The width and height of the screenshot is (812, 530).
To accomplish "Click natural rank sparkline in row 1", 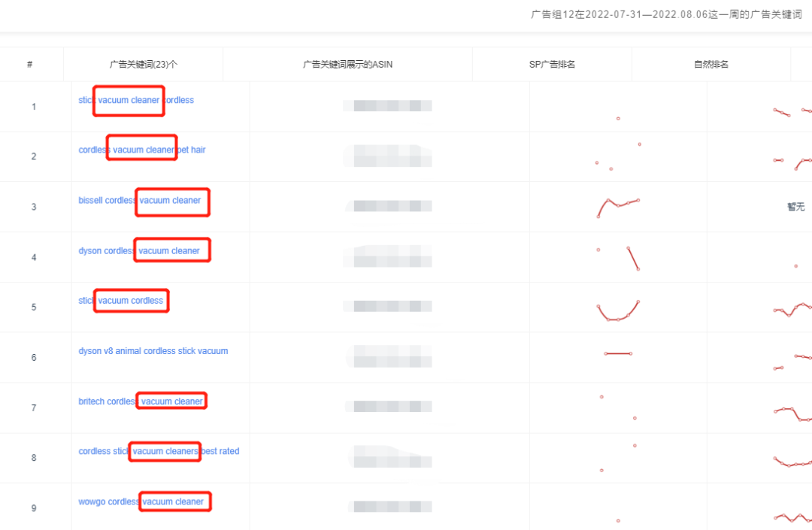I will click(792, 112).
